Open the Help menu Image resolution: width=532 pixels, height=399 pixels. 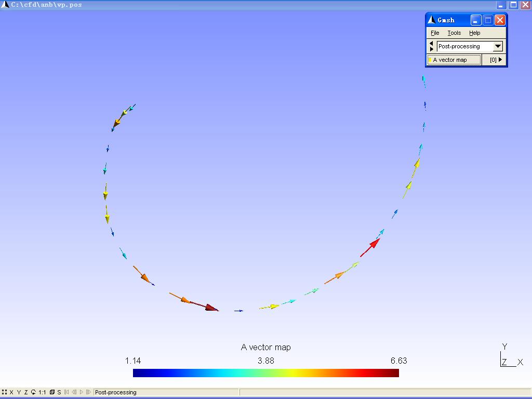pos(474,33)
